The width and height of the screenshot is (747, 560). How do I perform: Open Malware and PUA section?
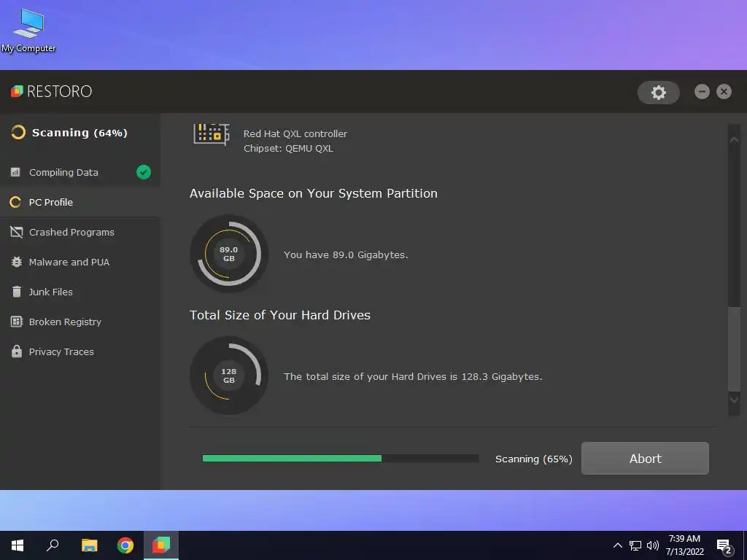click(x=80, y=262)
